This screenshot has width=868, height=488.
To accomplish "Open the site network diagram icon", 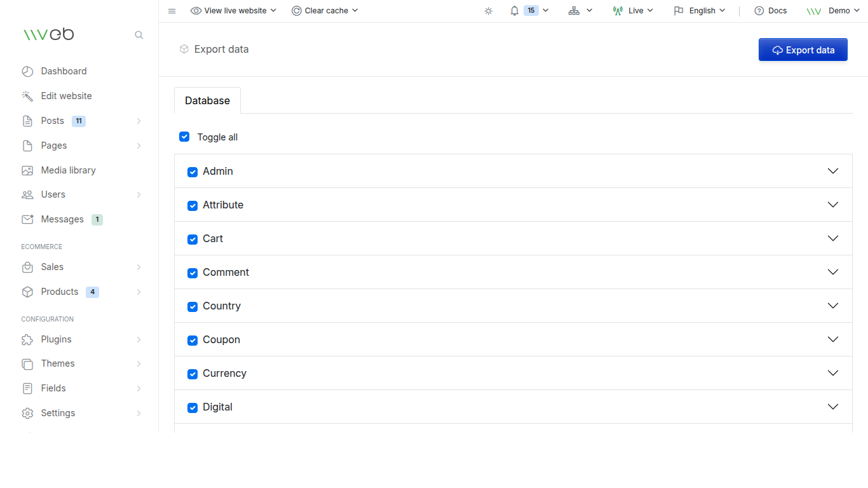I will click(574, 11).
